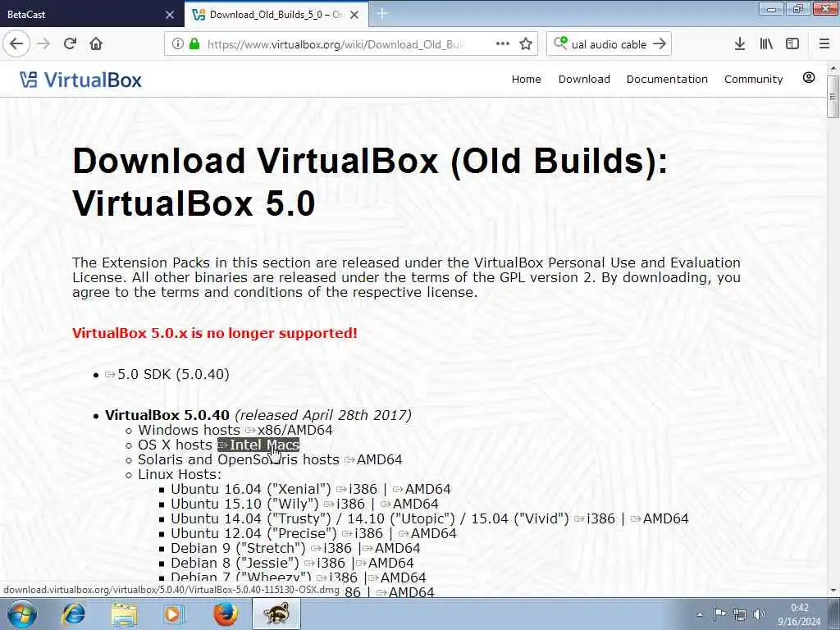Download Windows hosts x86/AMD64 link
Viewport: 840px width, 630px height.
pyautogui.click(x=290, y=430)
